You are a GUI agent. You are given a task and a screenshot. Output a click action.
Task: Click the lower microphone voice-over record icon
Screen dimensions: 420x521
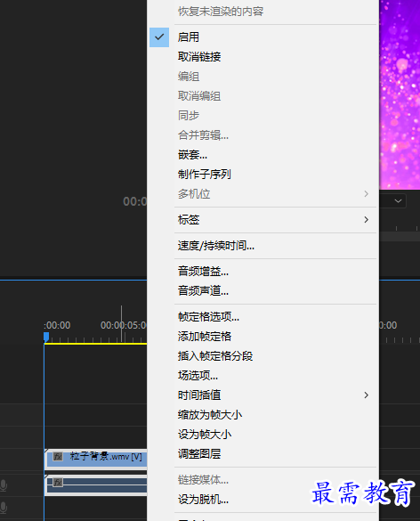click(x=4, y=508)
